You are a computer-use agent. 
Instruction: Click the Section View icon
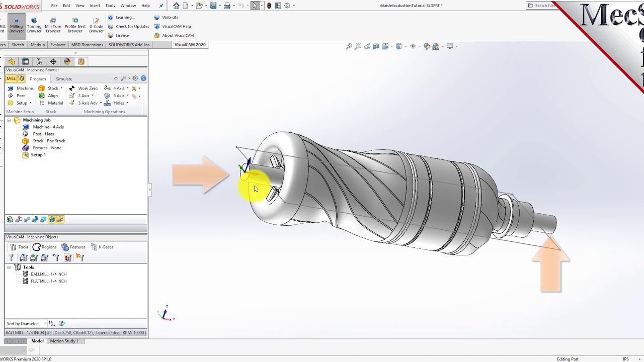click(x=376, y=46)
